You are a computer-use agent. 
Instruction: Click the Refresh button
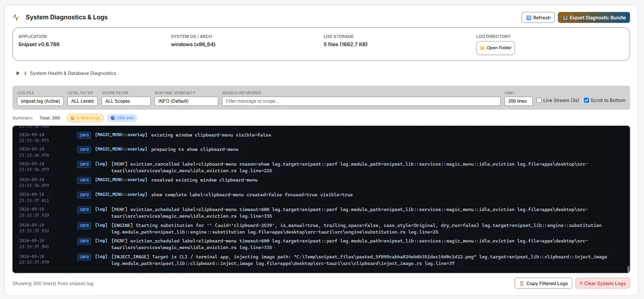pos(538,18)
